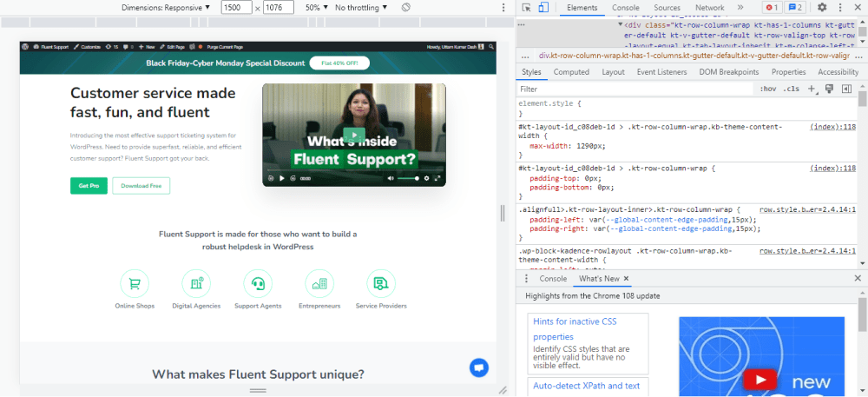Toggle the .cls element classes panel
Screen dimensions: 868x397
[x=791, y=89]
